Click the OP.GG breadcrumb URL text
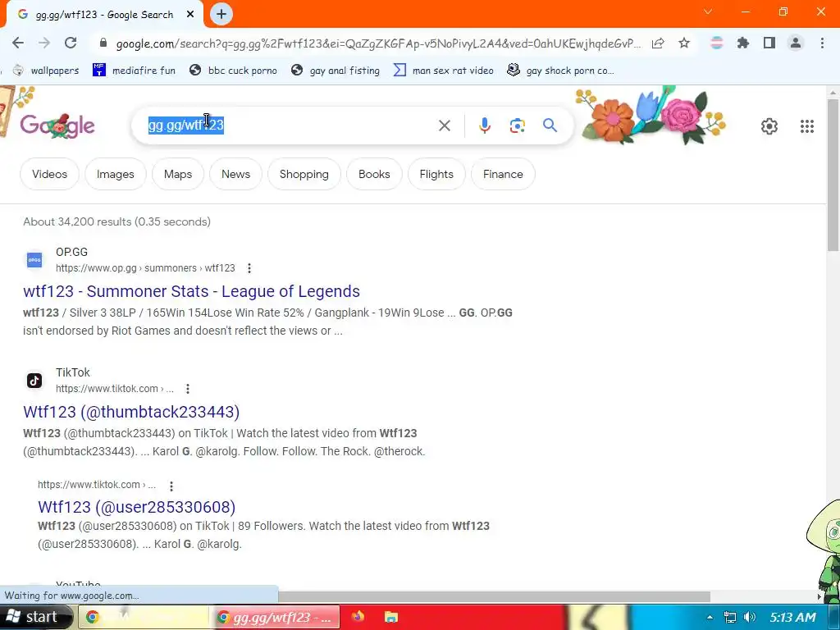 pos(145,268)
